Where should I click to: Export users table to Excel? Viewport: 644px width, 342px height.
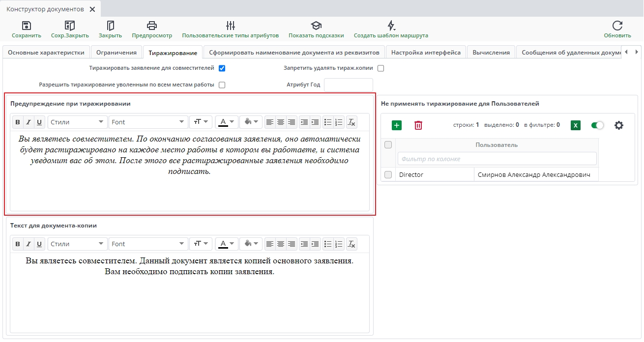coord(576,125)
